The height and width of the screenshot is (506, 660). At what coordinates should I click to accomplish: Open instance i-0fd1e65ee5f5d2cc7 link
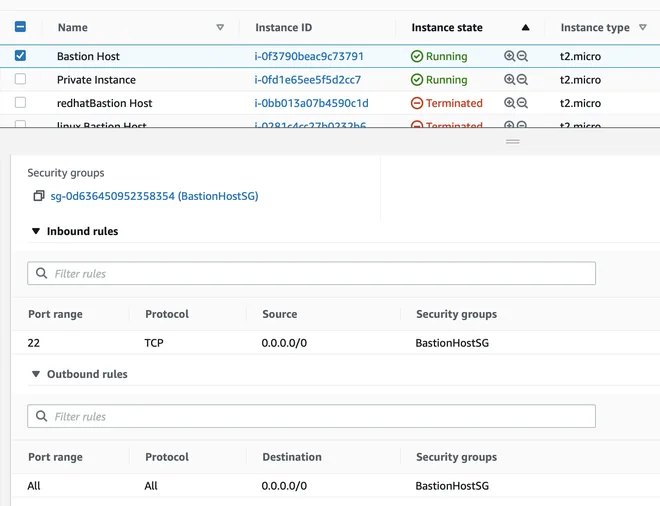pyautogui.click(x=307, y=80)
